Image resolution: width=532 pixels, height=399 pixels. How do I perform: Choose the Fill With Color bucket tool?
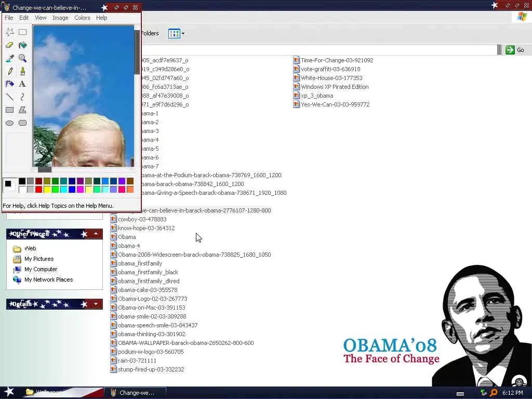pyautogui.click(x=23, y=45)
